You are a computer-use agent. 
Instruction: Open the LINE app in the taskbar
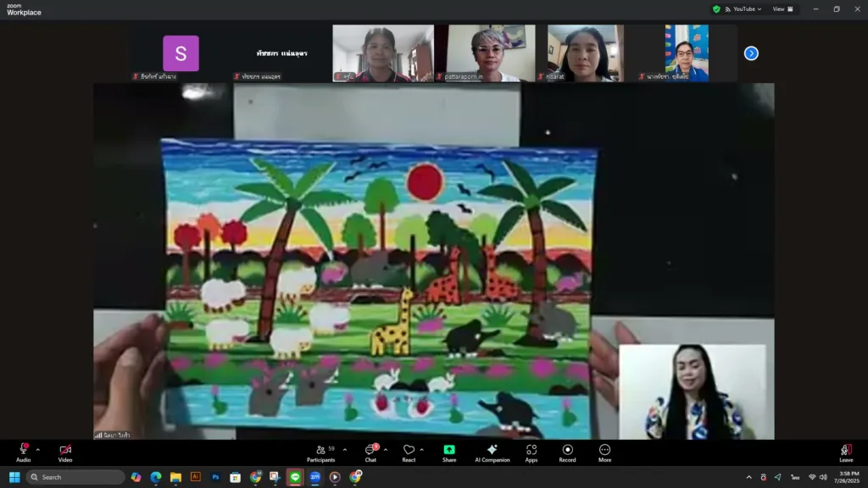(295, 477)
